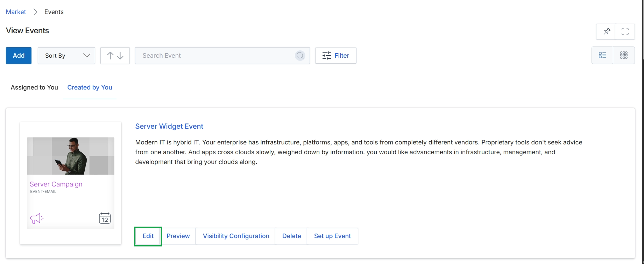Open Visibility Configuration for the event
Image resolution: width=644 pixels, height=264 pixels.
pyautogui.click(x=236, y=236)
